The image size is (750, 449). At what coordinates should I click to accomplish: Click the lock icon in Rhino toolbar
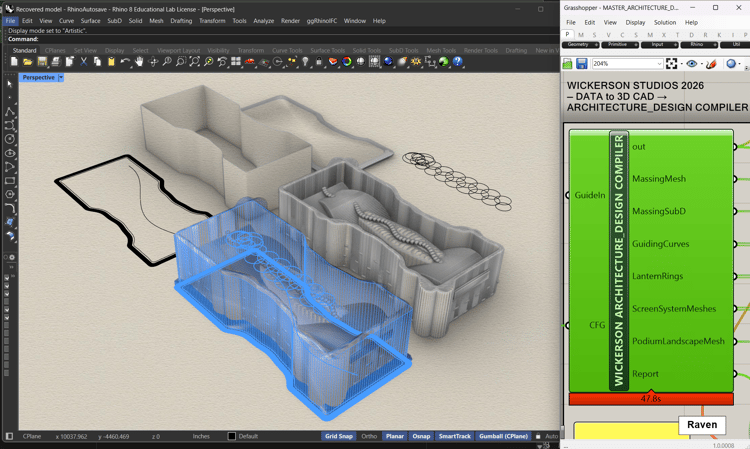pos(319,62)
